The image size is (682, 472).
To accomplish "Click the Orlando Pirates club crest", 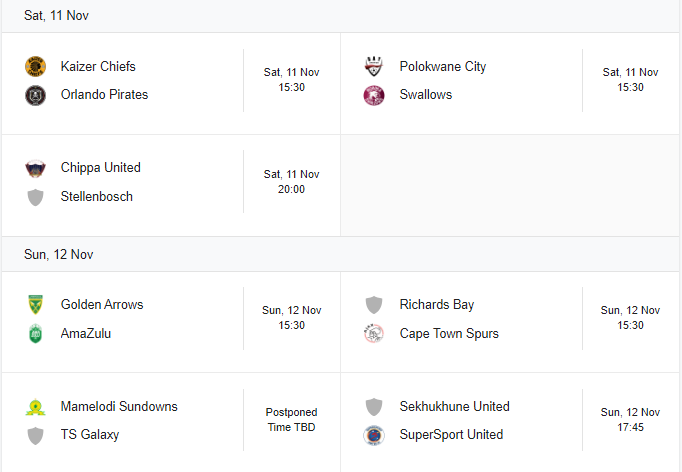I will (x=35, y=95).
